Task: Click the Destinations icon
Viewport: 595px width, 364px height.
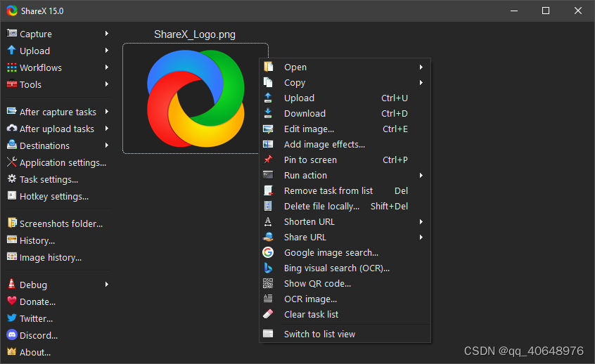Action: click(12, 145)
